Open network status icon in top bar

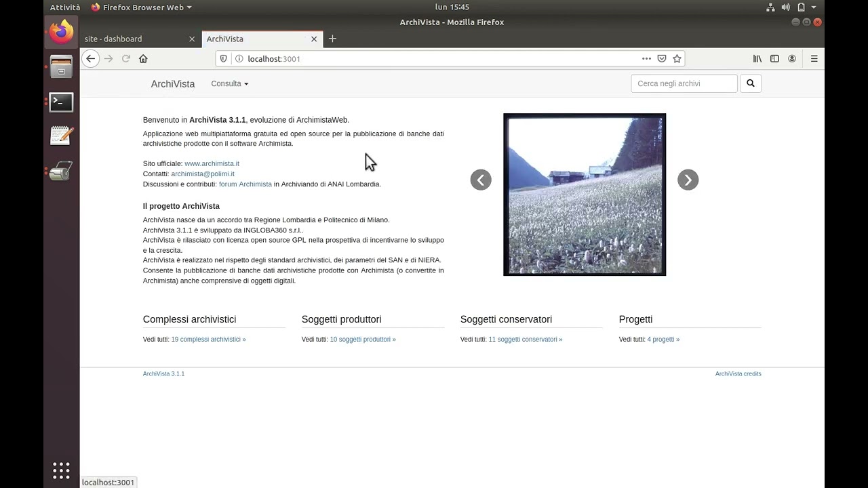point(770,7)
